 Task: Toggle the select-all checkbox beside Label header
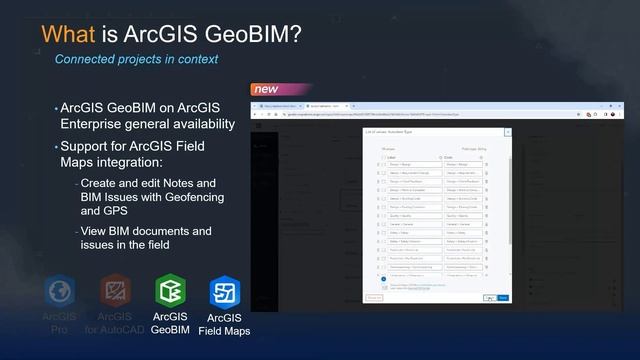(x=384, y=157)
